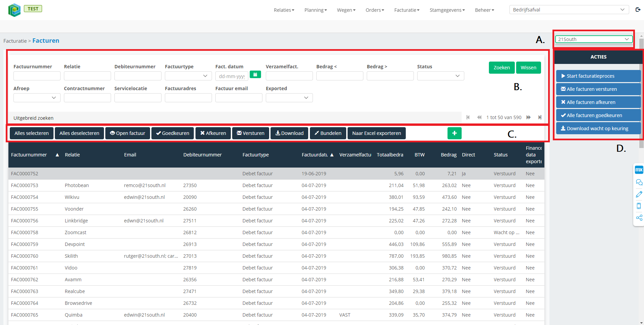Click the Download toolbar button

pyautogui.click(x=289, y=133)
